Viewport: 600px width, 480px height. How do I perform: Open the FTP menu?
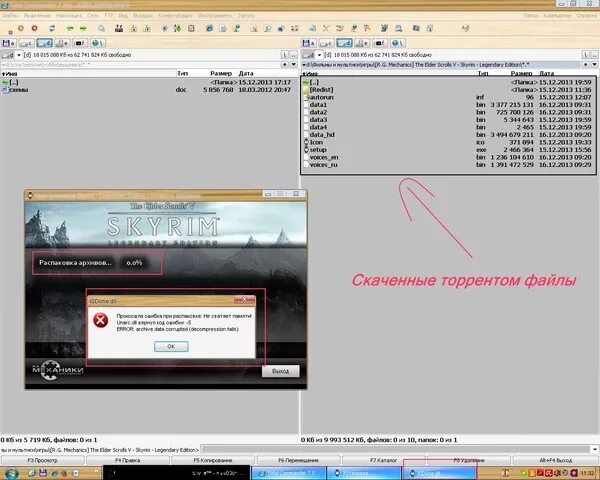point(109,16)
